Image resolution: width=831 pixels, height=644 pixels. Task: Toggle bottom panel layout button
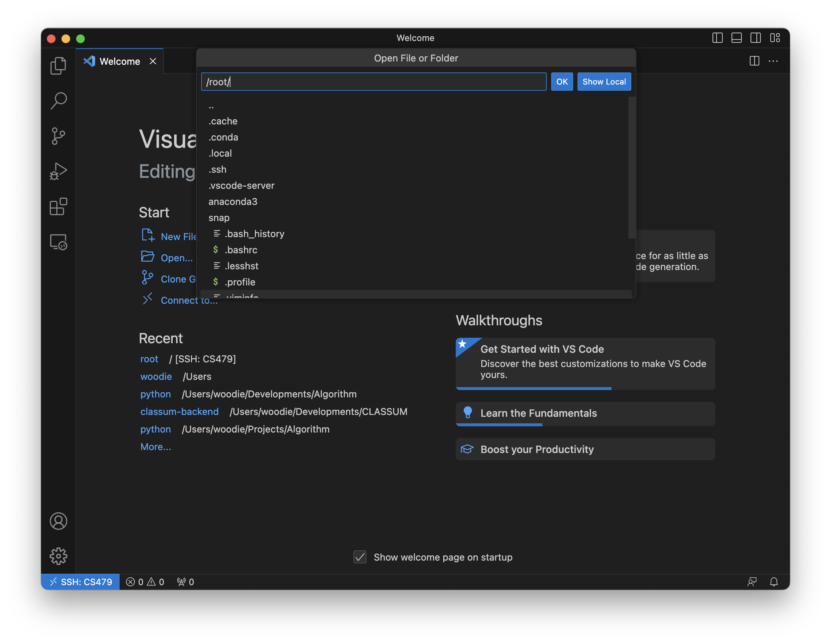point(736,38)
